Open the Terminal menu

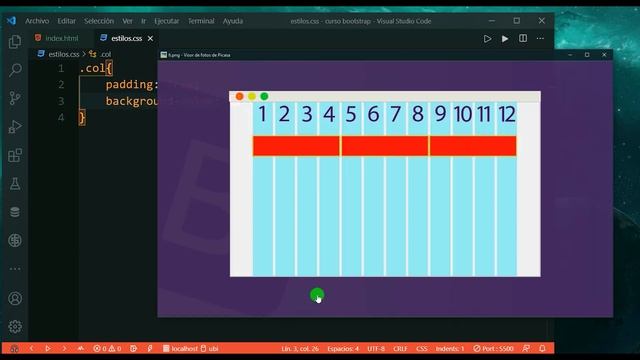coord(201,21)
